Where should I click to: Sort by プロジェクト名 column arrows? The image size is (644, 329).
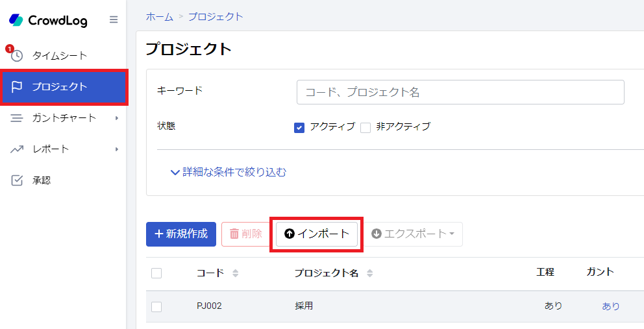[x=369, y=273]
